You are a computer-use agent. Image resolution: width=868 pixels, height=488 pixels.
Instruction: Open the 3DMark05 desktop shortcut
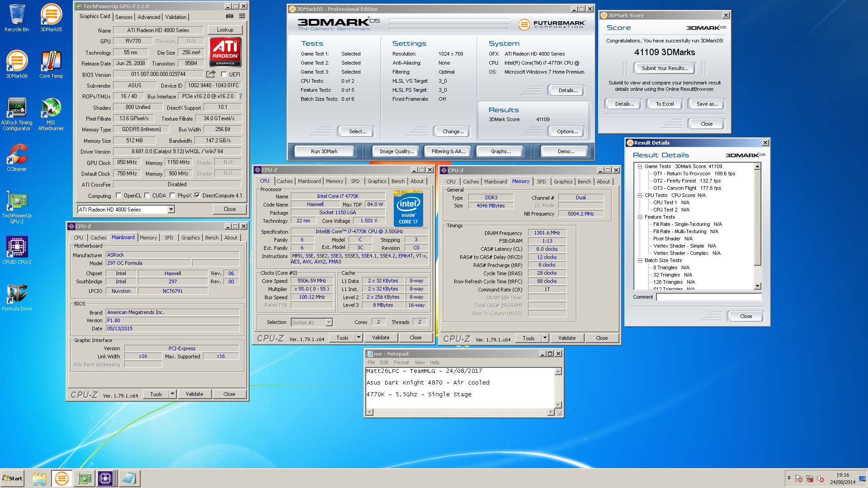click(x=51, y=18)
